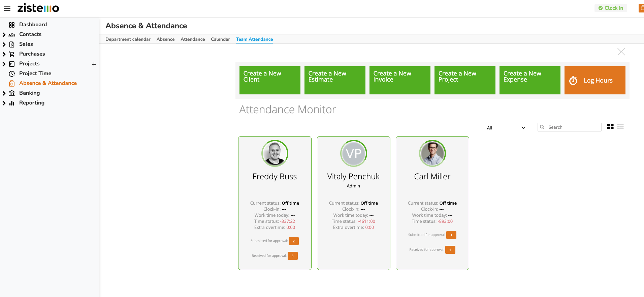Viewport: 644px width, 297px height.
Task: Click the Project Time clock icon
Action: pos(12,73)
